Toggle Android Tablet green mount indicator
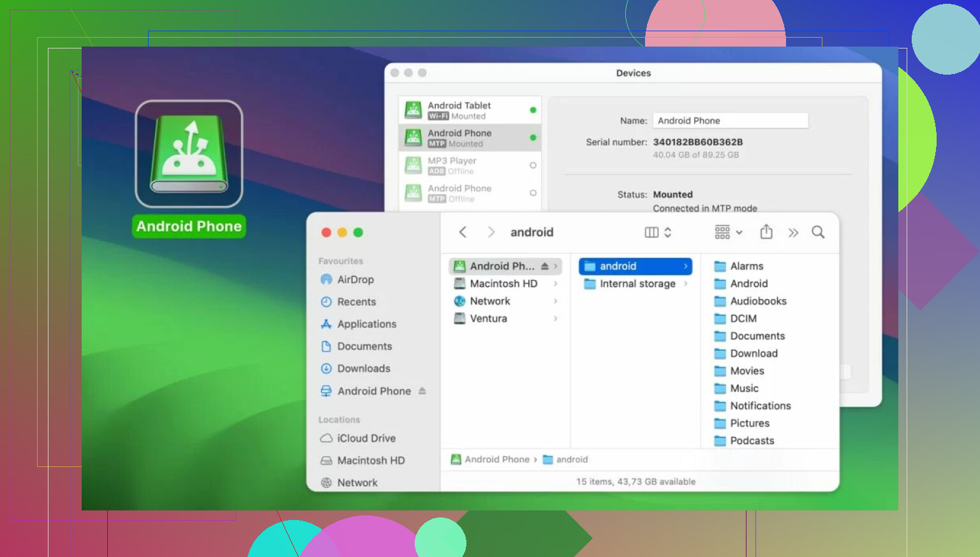Screen dimensions: 980x557 tap(533, 110)
